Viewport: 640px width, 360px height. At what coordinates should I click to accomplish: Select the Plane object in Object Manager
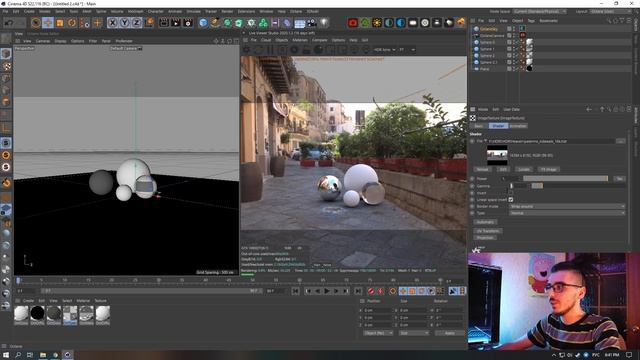tap(484, 69)
